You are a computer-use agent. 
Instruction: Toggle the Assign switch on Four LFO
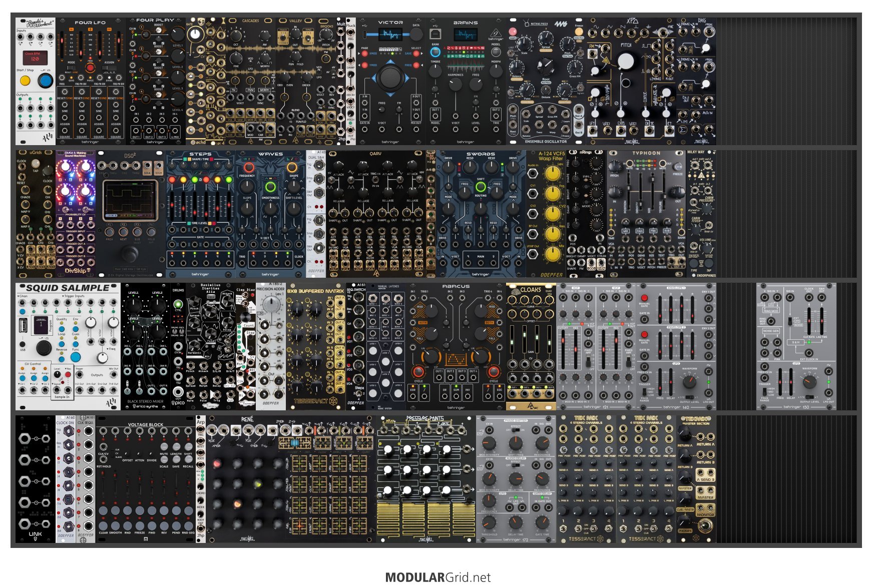[109, 68]
